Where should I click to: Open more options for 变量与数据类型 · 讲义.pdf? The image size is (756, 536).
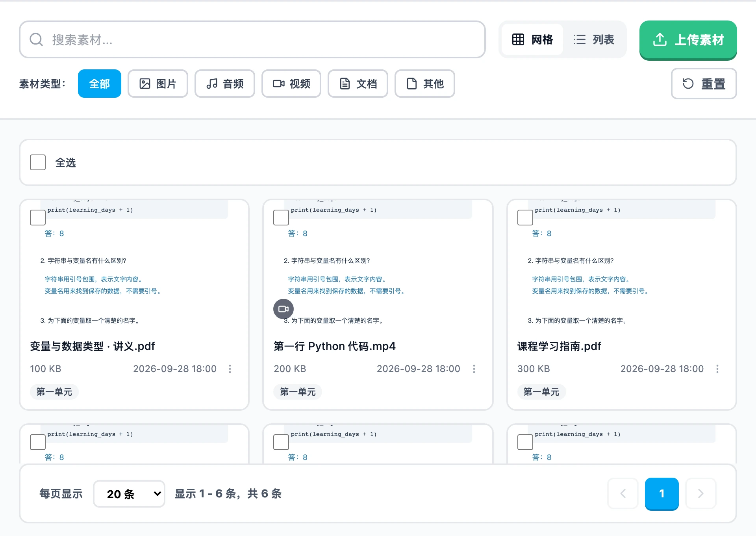click(230, 369)
